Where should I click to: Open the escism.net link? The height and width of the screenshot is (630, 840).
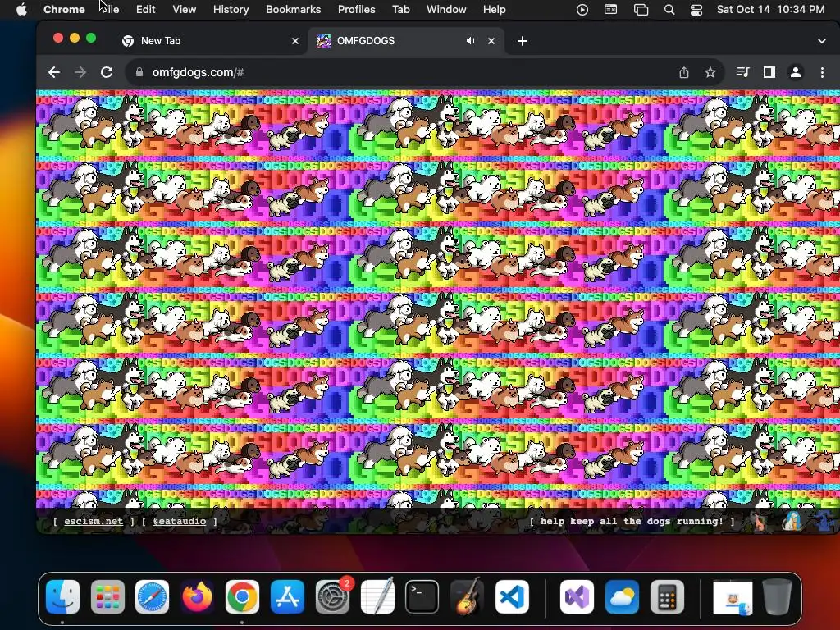pyautogui.click(x=94, y=521)
